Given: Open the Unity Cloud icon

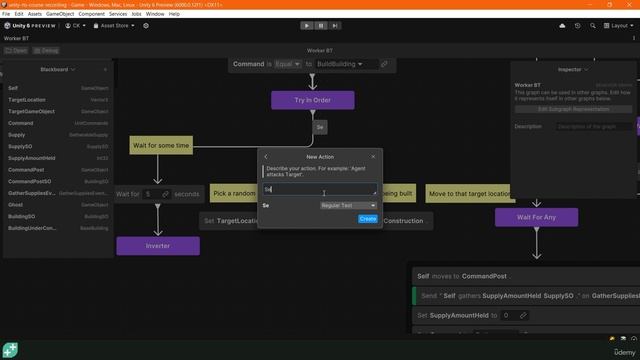Looking at the screenshot, I should point(562,26).
